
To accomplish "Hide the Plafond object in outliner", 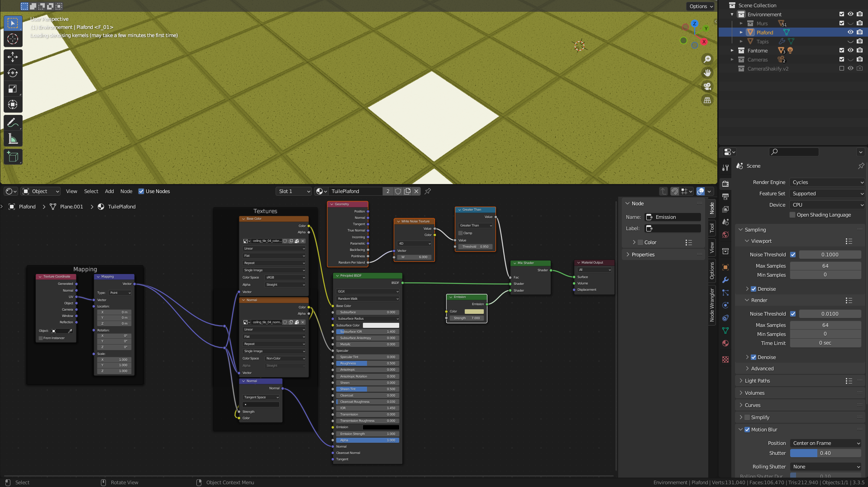I will tap(850, 33).
